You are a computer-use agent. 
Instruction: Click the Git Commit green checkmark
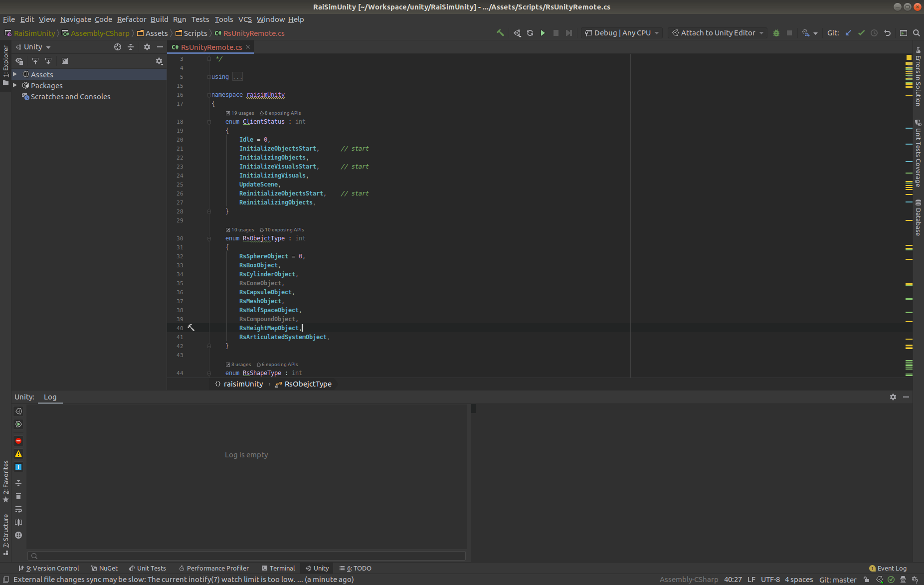coord(861,33)
